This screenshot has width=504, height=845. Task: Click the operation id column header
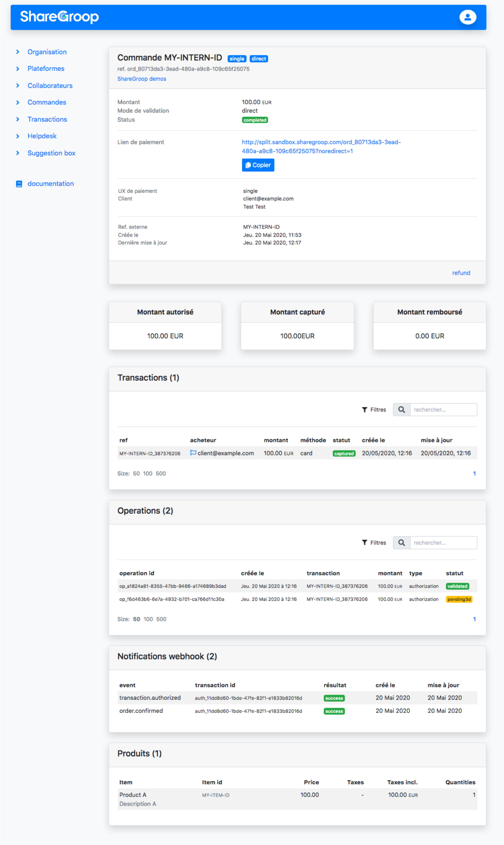(x=137, y=573)
